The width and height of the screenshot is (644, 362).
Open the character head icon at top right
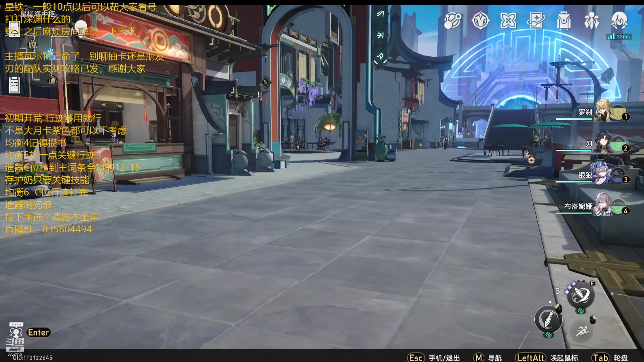[x=619, y=21]
